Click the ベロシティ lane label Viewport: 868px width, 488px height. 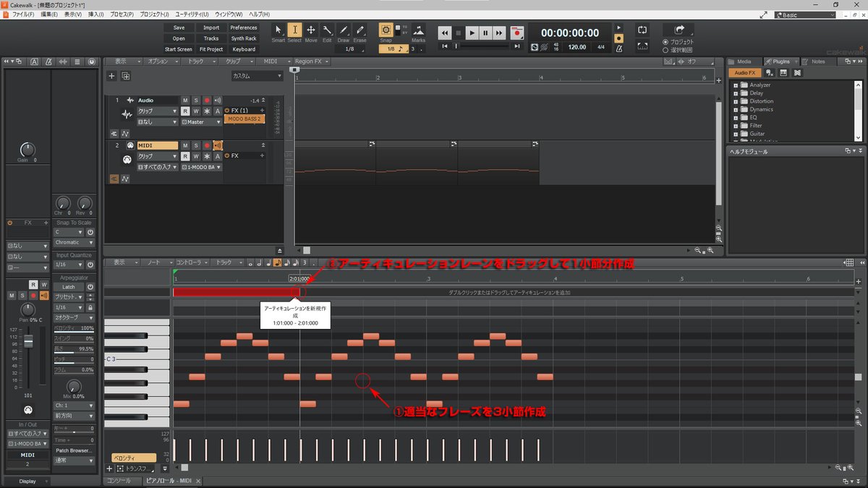132,458
